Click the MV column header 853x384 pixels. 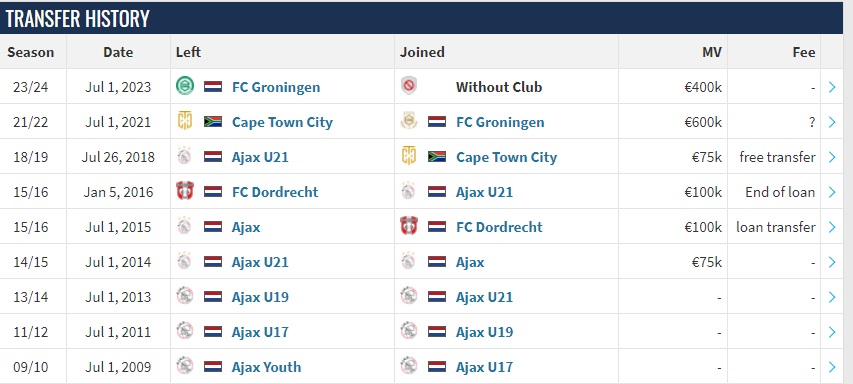tap(712, 52)
